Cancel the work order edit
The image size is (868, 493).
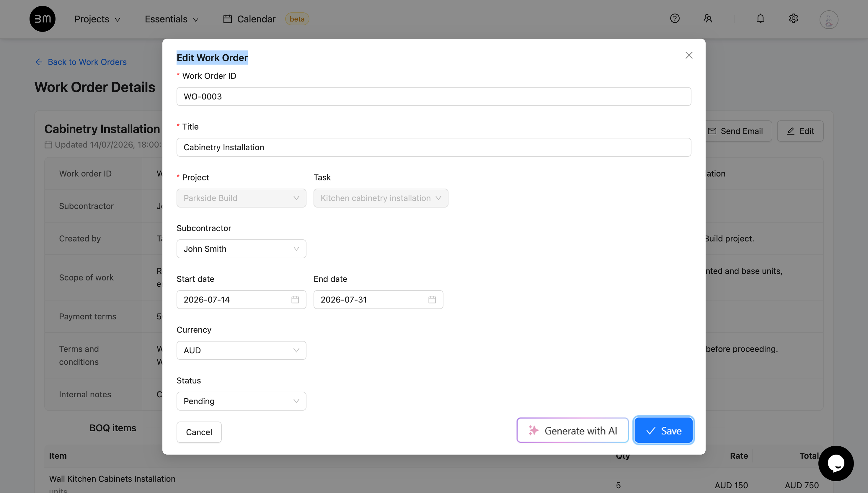pos(199,432)
